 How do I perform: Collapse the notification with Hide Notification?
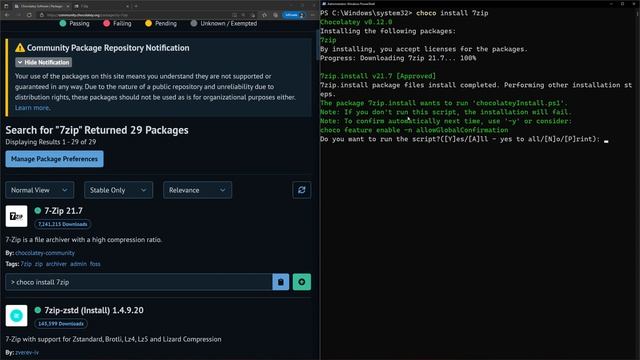tap(44, 62)
